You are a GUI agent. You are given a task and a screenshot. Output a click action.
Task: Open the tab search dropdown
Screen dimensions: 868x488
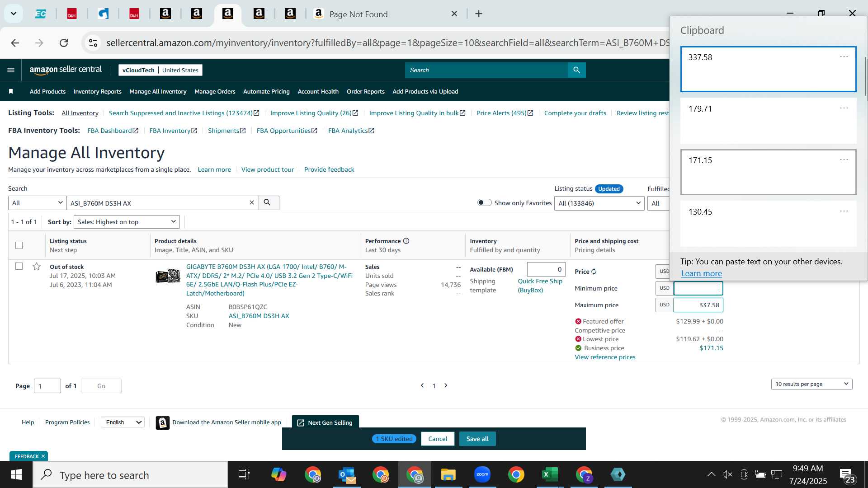click(14, 14)
